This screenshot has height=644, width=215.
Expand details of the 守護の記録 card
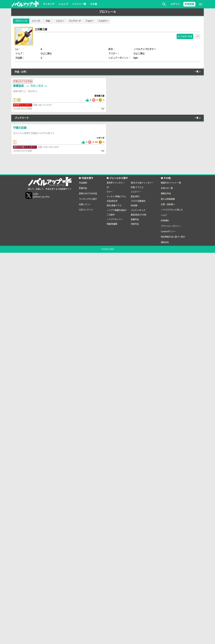[103, 151]
